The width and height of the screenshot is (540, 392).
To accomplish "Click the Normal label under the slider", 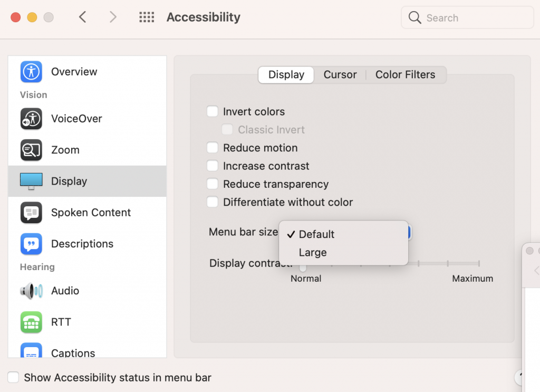I will [306, 279].
